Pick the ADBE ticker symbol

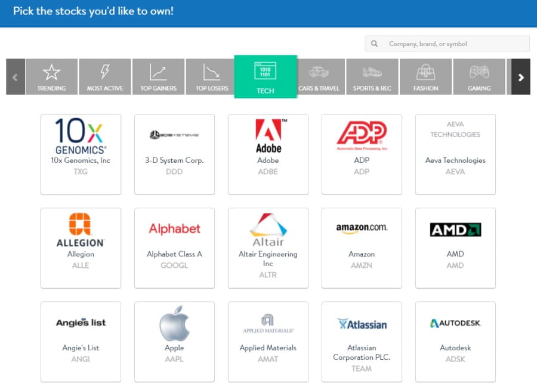pyautogui.click(x=268, y=171)
